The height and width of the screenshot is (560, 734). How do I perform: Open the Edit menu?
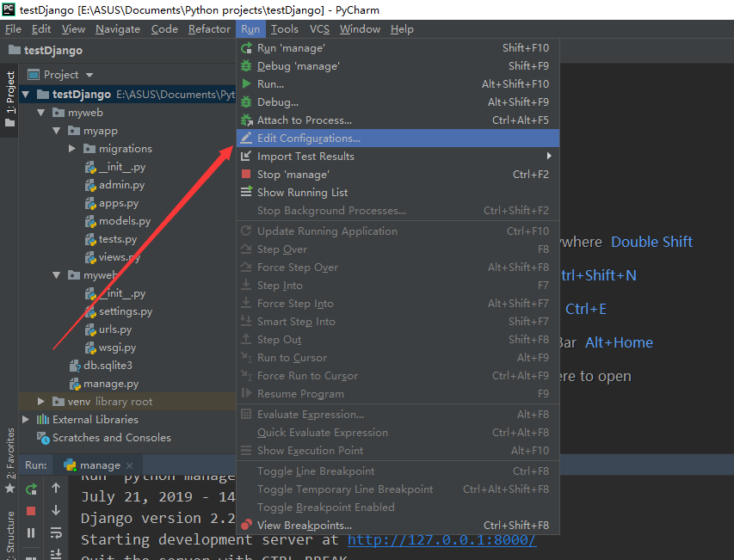[41, 29]
